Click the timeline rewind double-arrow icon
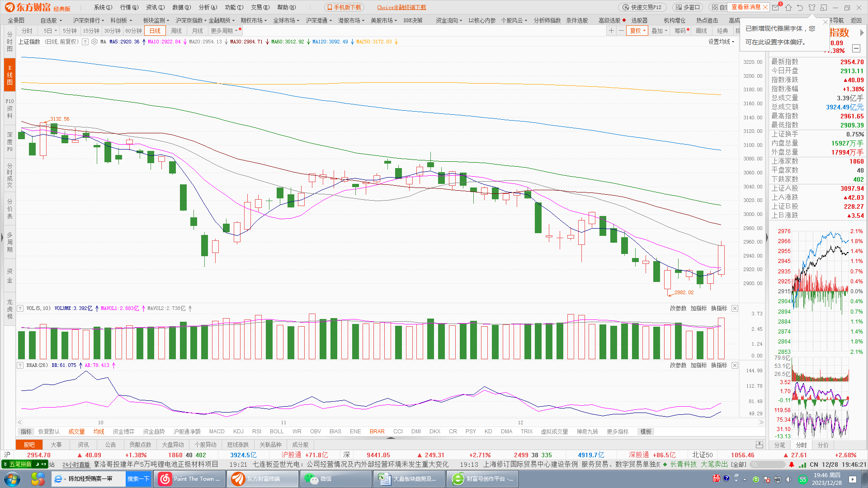The image size is (868, 488). 20,422
